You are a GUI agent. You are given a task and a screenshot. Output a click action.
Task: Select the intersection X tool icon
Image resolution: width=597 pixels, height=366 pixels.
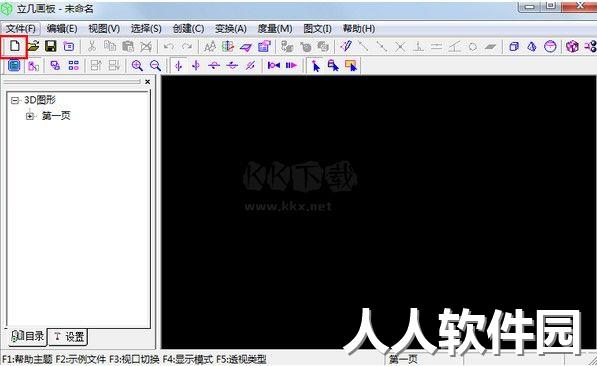(x=400, y=46)
